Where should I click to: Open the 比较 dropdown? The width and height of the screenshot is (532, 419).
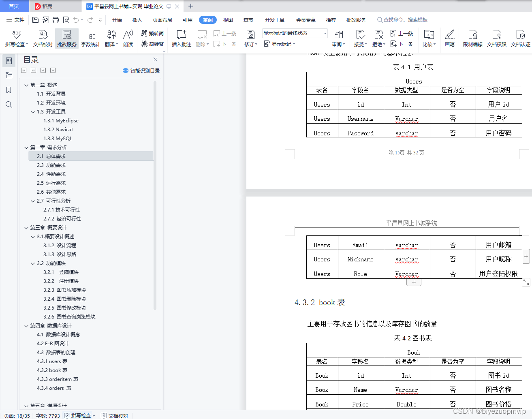[429, 45]
